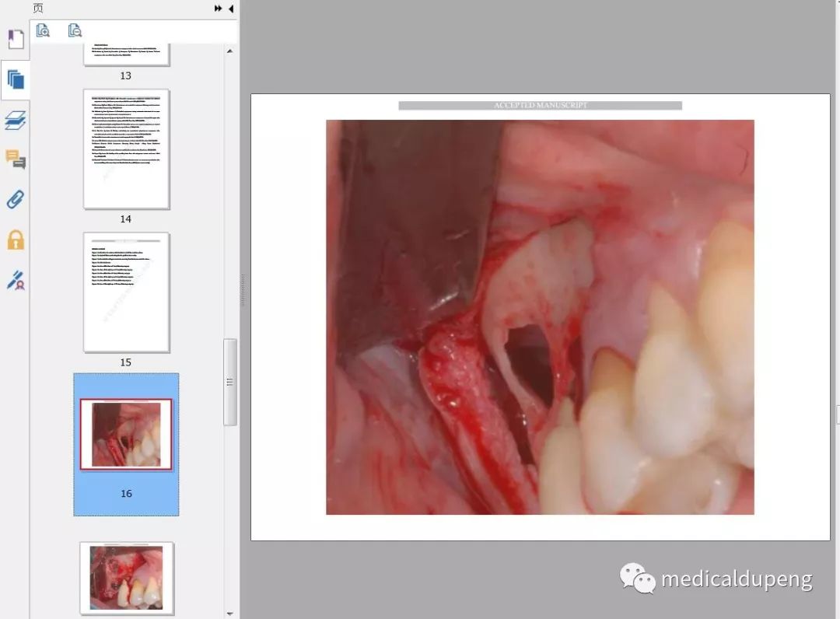840x619 pixels.
Task: Show the Comments panel icon
Action: (x=16, y=160)
